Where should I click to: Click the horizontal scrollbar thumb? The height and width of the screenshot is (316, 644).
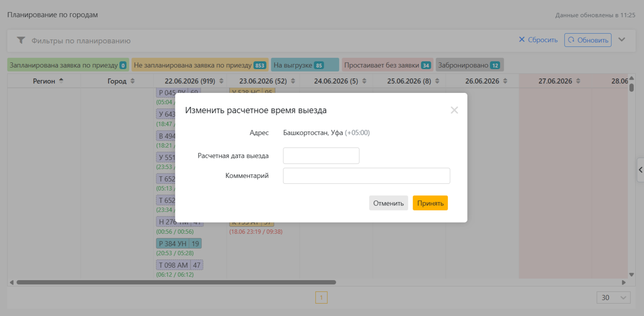pos(176,282)
